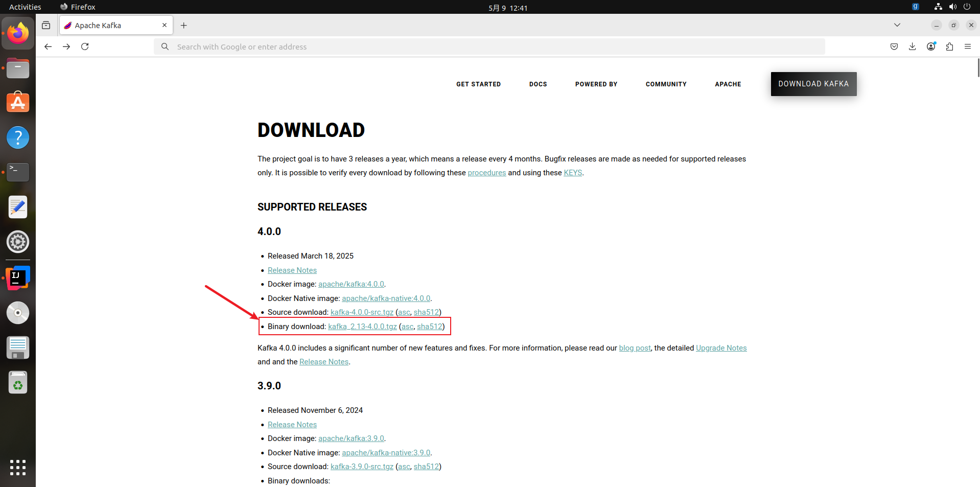Open asc for kafka-3.9.0-src.tgz

coord(404,467)
